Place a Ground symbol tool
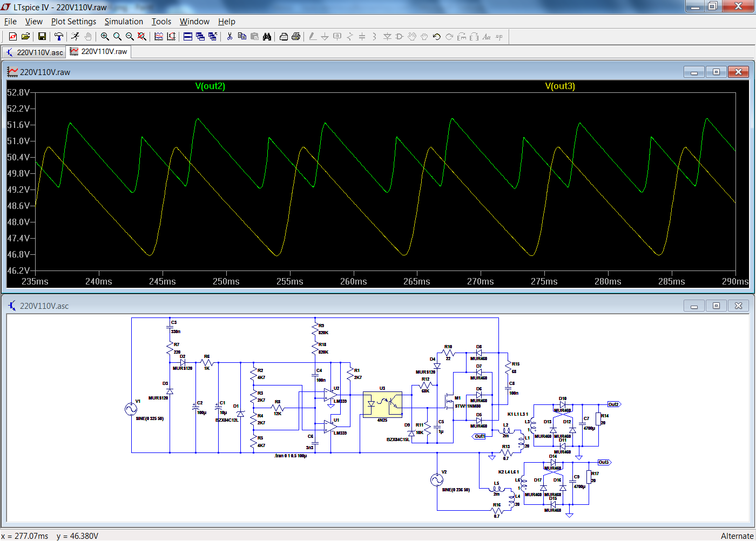The image size is (756, 541). pyautogui.click(x=325, y=37)
